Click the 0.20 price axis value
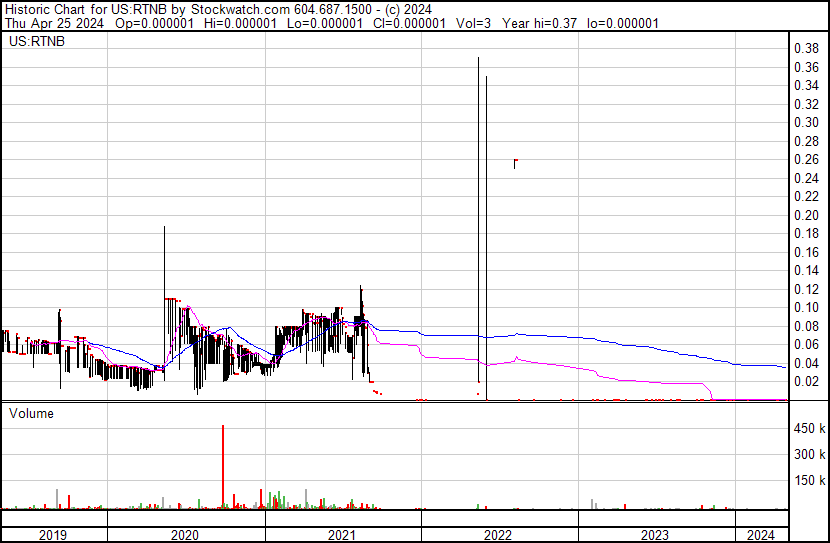 pos(806,215)
